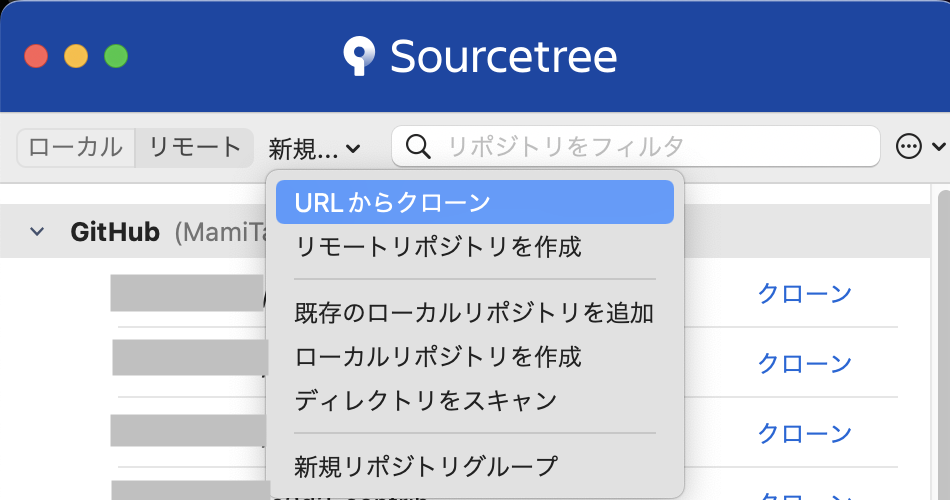Choose リモートリポジトリを作成 from menu
The image size is (950, 500).
coord(474,246)
